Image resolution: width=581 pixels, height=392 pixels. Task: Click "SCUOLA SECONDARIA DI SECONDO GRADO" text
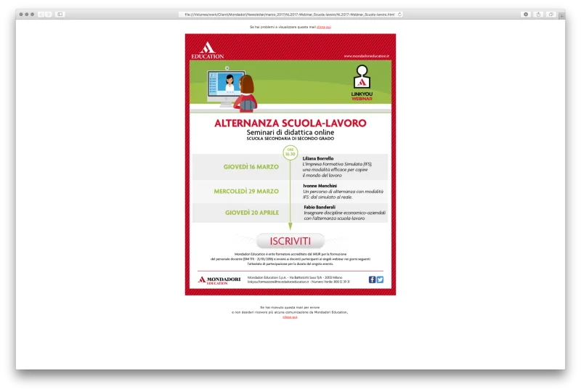pos(290,139)
